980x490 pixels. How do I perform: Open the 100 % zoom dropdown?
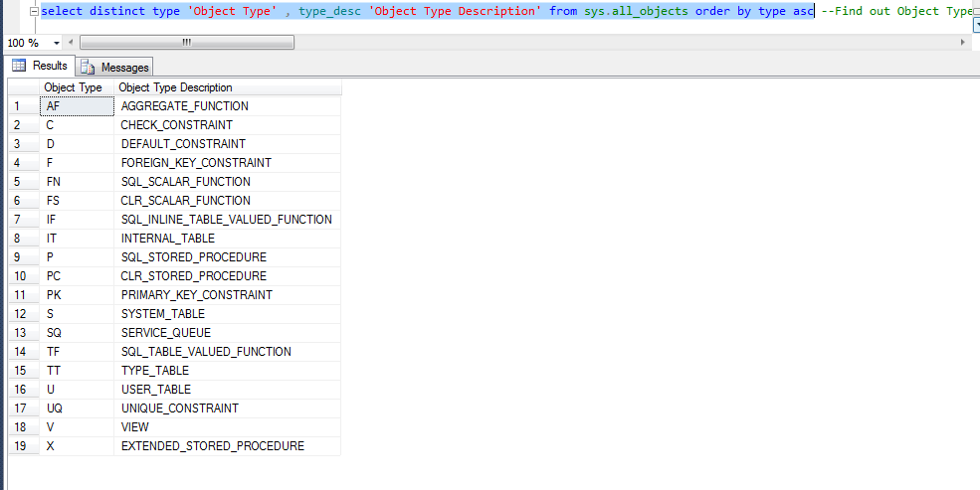click(57, 43)
